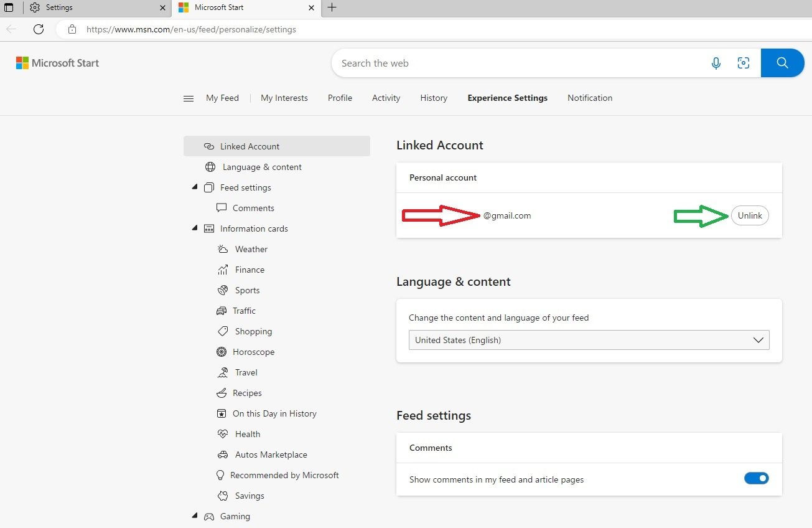Screen dimensions: 812x528
Task: Open a new browser tab with plus
Action: (332, 7)
